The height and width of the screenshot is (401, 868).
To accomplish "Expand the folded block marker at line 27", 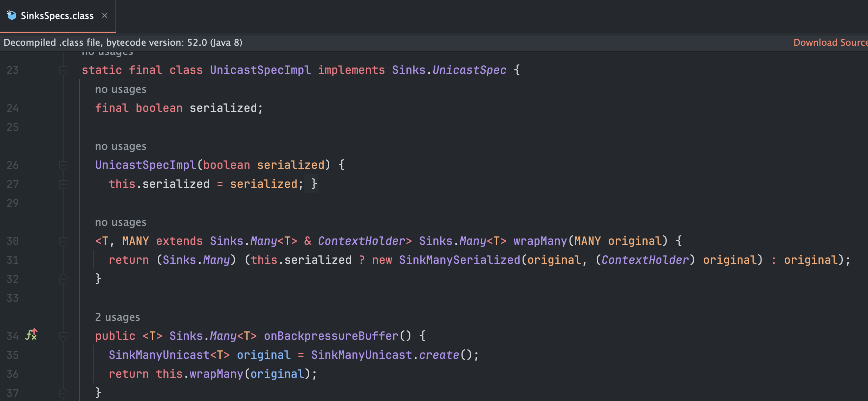I will 63,184.
